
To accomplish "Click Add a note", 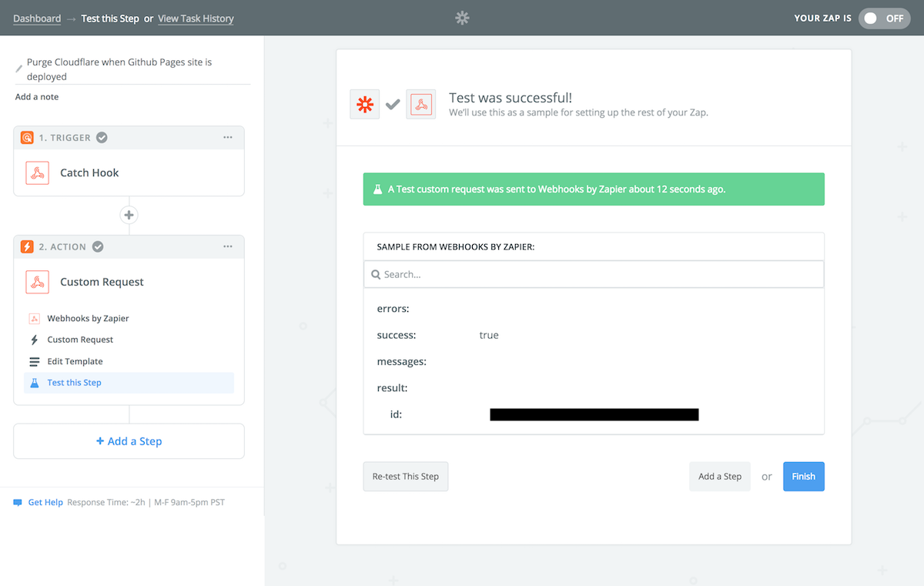I will (x=37, y=97).
